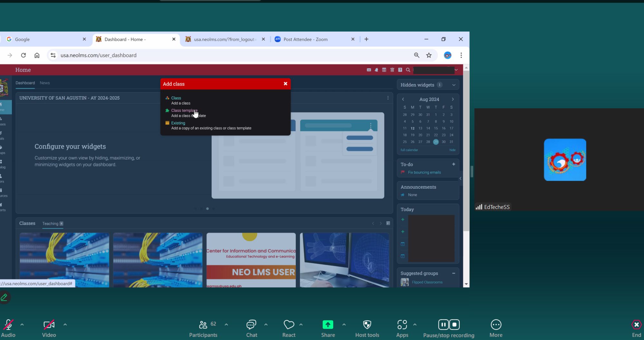644x340 pixels.
Task: Select Class template option in Add class
Action: [184, 111]
